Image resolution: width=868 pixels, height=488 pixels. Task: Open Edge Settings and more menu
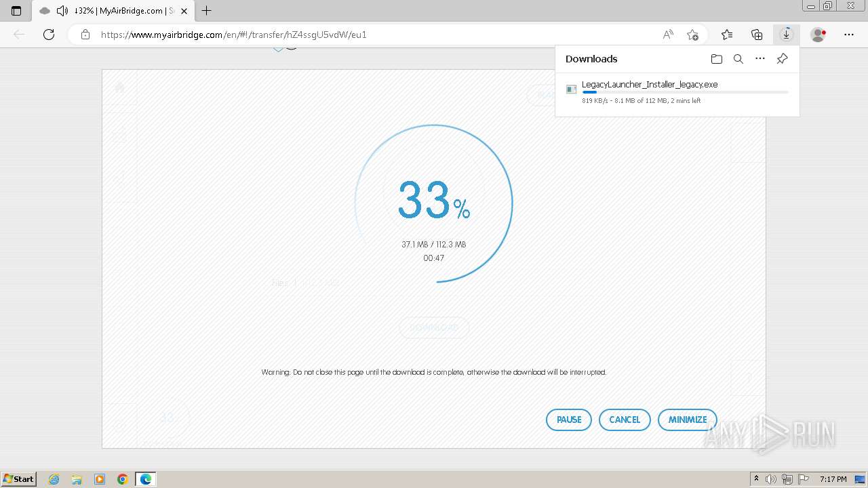(x=849, y=35)
